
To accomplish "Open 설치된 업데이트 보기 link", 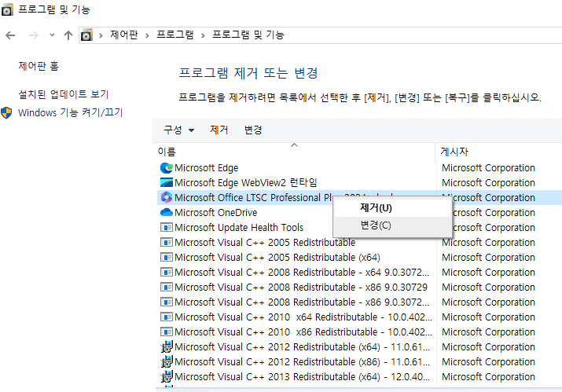I will tap(64, 94).
